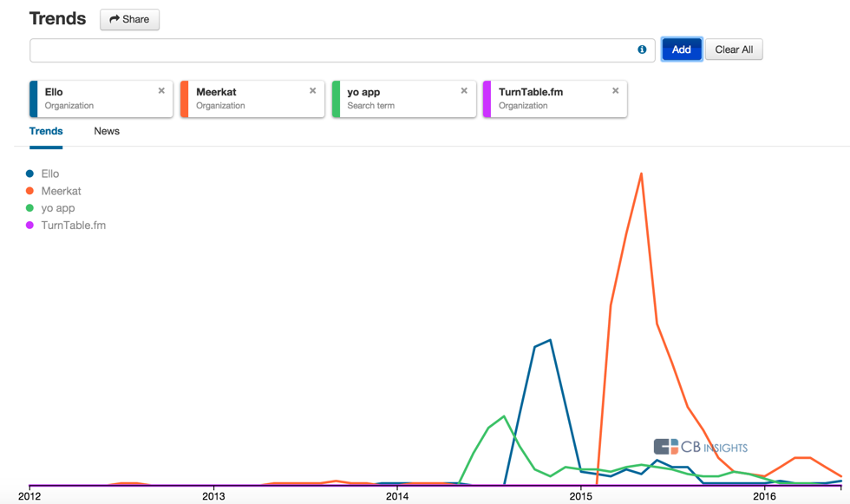
Task: Remove the TurnTable.fm tag with its X
Action: tap(616, 91)
